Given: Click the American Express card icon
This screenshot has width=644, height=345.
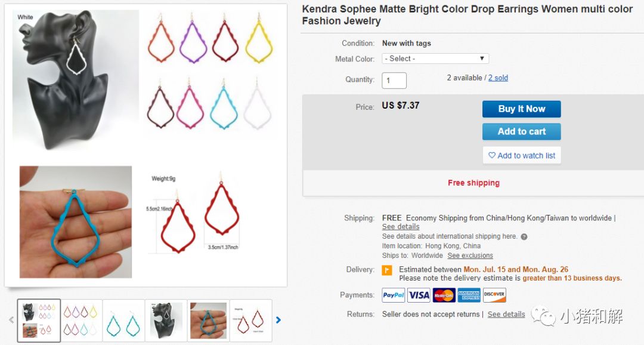Looking at the screenshot, I should (469, 295).
